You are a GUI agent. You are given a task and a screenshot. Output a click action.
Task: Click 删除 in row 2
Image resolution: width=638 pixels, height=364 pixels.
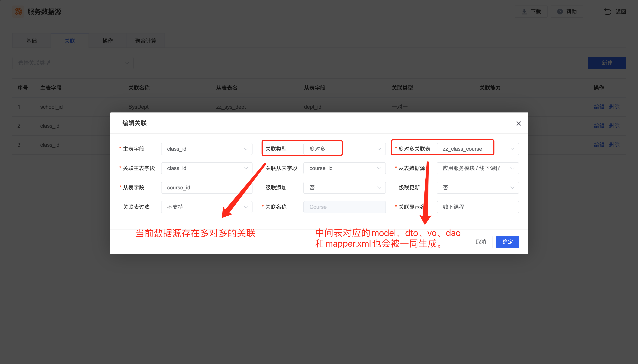(x=614, y=126)
